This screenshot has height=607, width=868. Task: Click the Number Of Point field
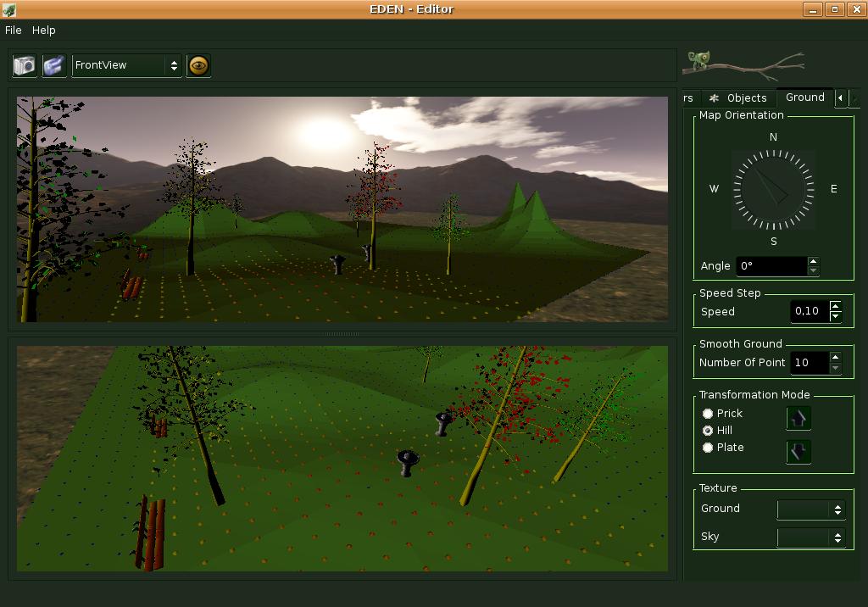point(810,363)
